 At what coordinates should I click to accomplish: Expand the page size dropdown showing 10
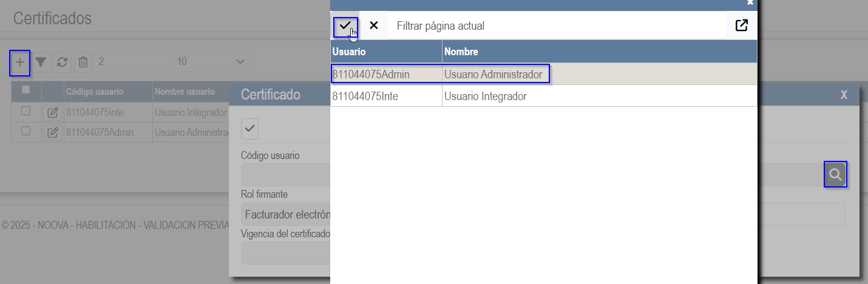click(210, 62)
